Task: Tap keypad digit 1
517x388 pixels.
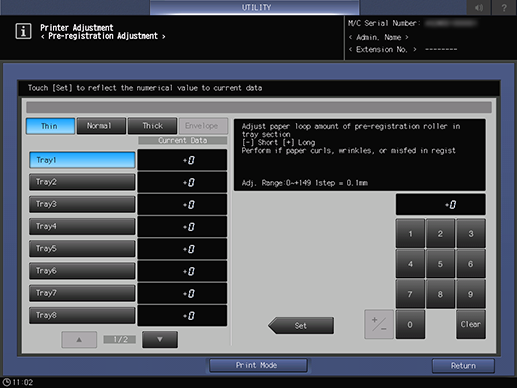Action: (410, 234)
